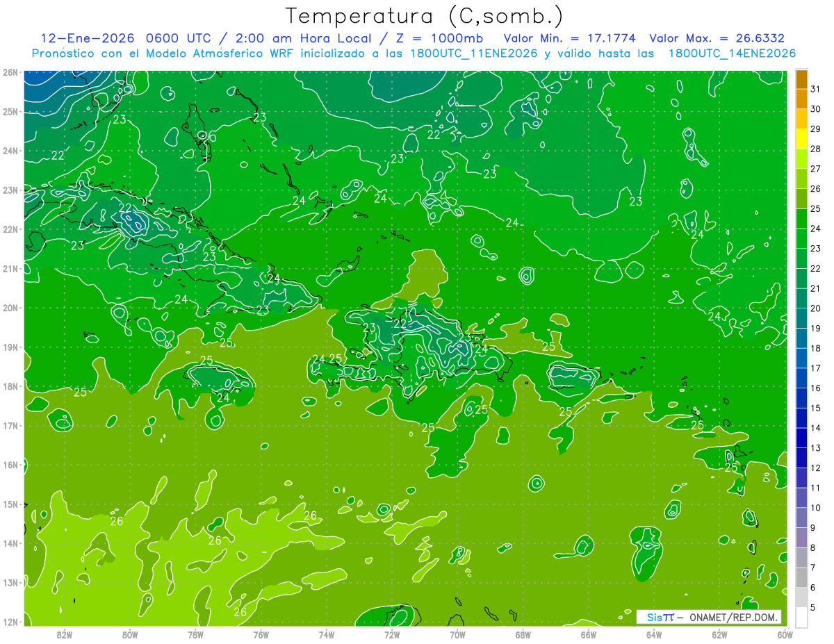This screenshot has width=834, height=644.
Task: Click the legend label 31
Action: [x=815, y=89]
